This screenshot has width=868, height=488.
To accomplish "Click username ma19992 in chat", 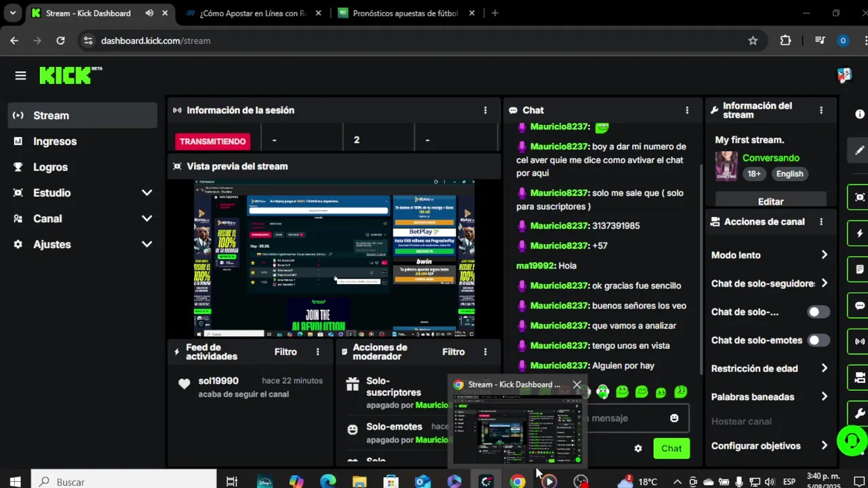I will tap(536, 266).
